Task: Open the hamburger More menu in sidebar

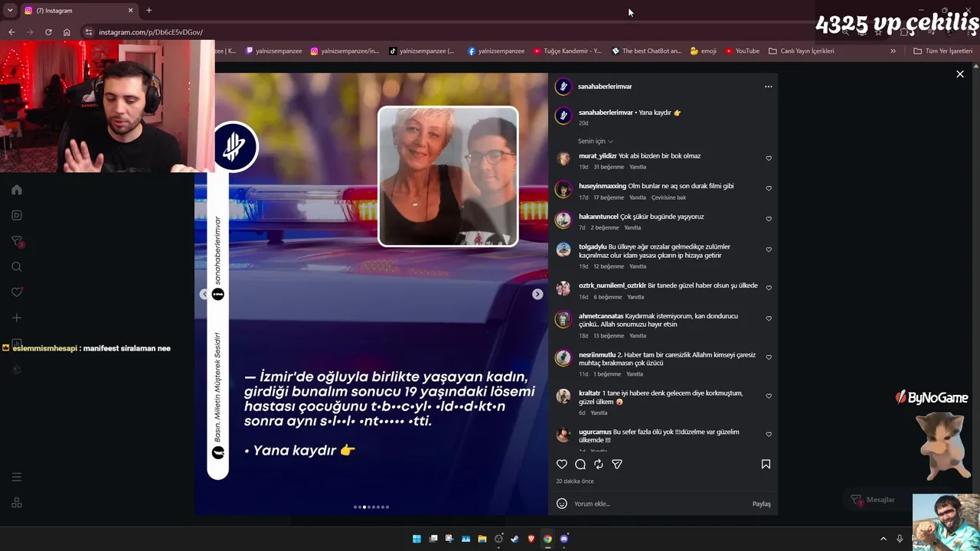Action: (17, 477)
